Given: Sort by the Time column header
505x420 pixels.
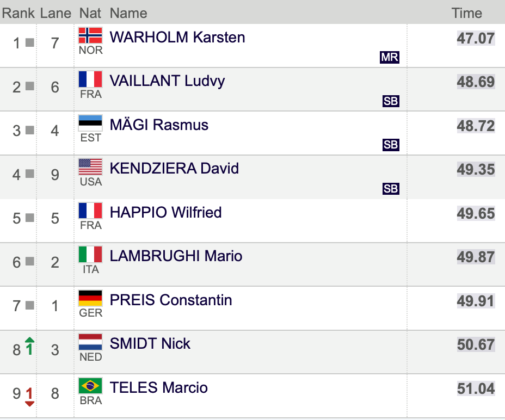Looking at the screenshot, I should (x=467, y=13).
